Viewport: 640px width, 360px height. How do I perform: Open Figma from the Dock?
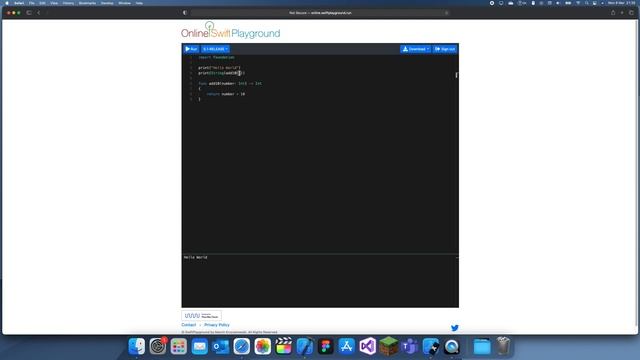point(326,347)
